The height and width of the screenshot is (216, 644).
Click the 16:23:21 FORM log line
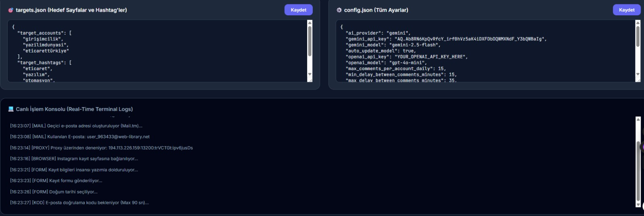74,170
